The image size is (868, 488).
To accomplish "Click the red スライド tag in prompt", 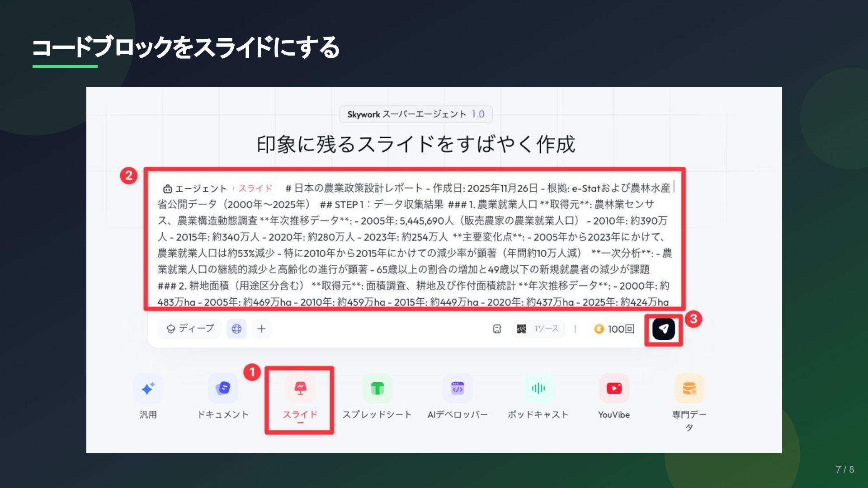I will coord(255,188).
